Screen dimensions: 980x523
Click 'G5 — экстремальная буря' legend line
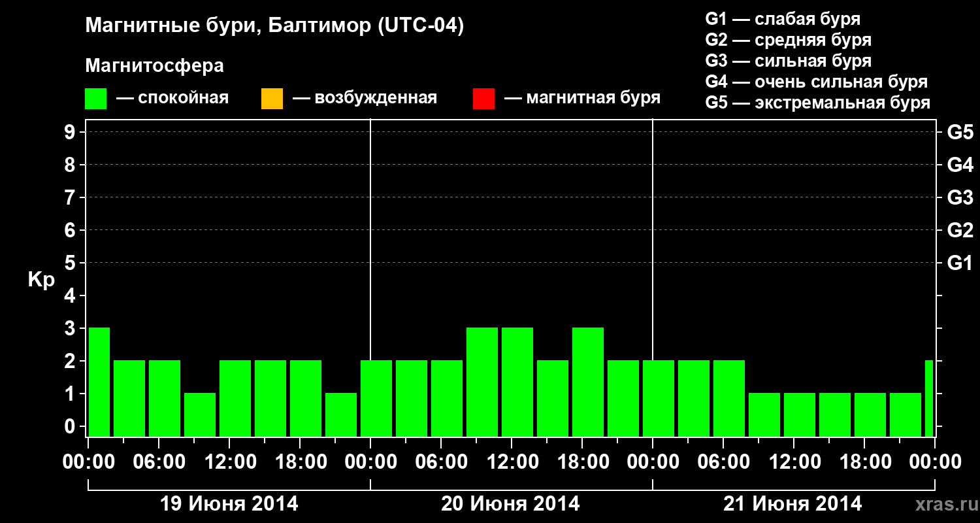pos(818,103)
